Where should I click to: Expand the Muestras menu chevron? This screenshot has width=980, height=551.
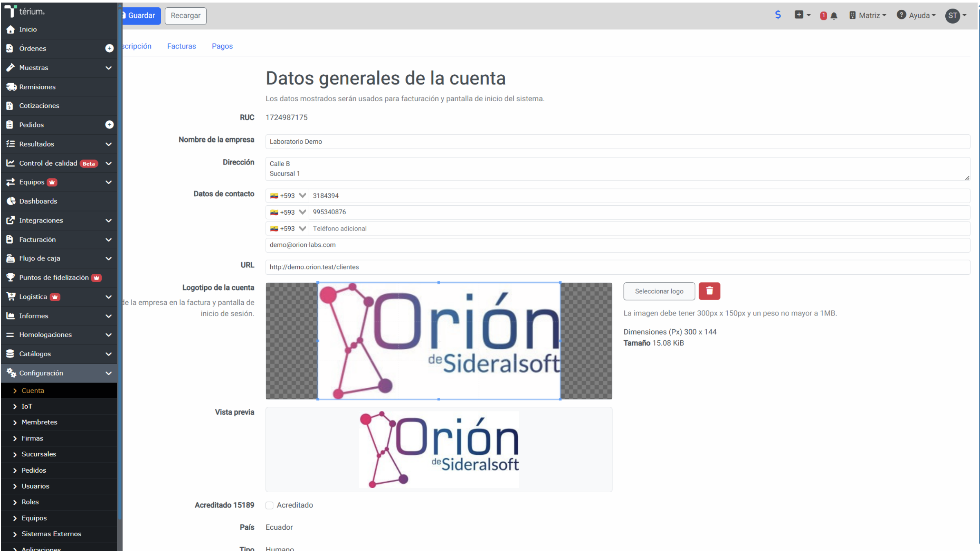(x=109, y=68)
